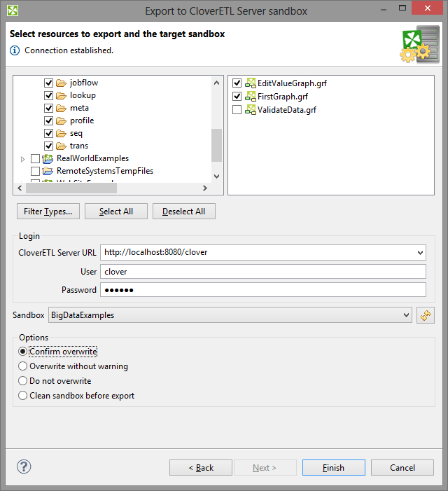The image size is (448, 491).
Task: Click the tree scroll right arrow
Action: pos(205,188)
